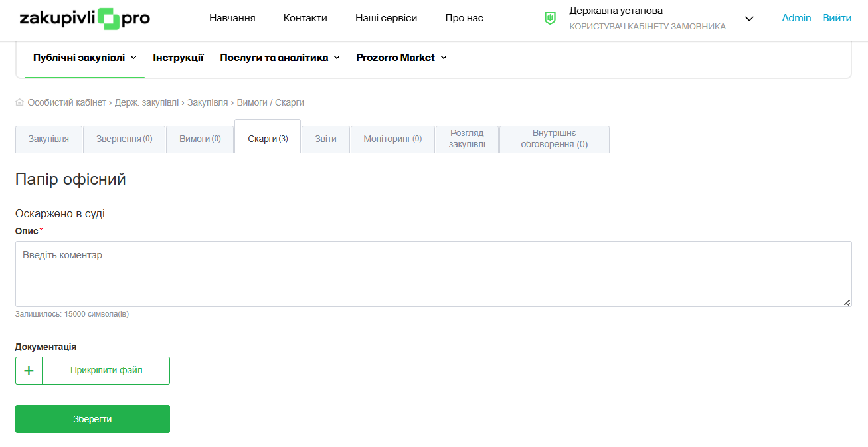This screenshot has height=447, width=868.
Task: Open the Admin link
Action: point(796,18)
